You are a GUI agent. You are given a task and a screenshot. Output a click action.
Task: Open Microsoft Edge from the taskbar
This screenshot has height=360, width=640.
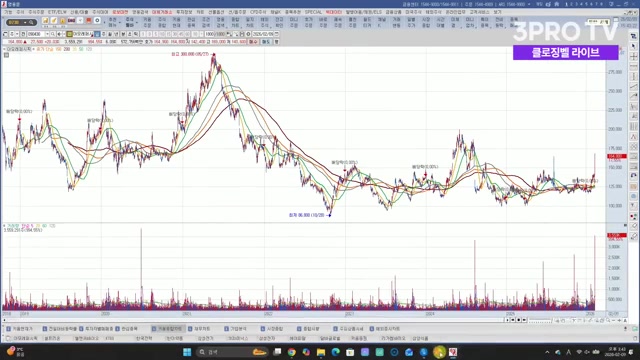tap(336, 352)
